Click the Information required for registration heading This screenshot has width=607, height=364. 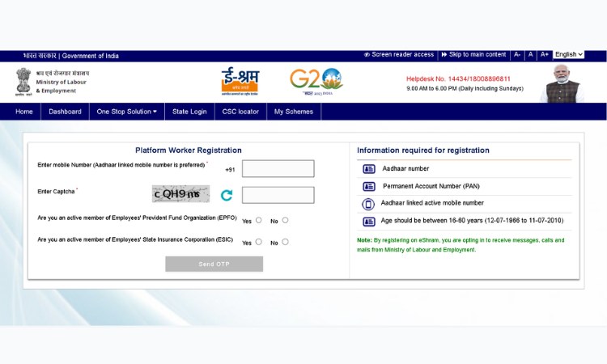423,150
